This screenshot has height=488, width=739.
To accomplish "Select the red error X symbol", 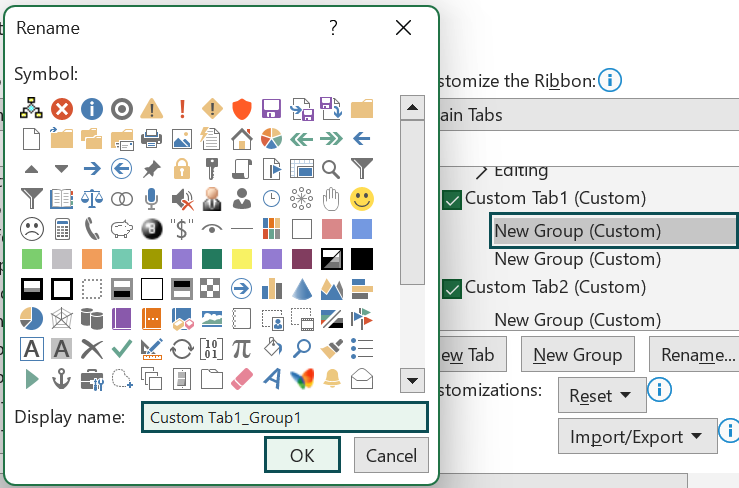I will pos(62,109).
